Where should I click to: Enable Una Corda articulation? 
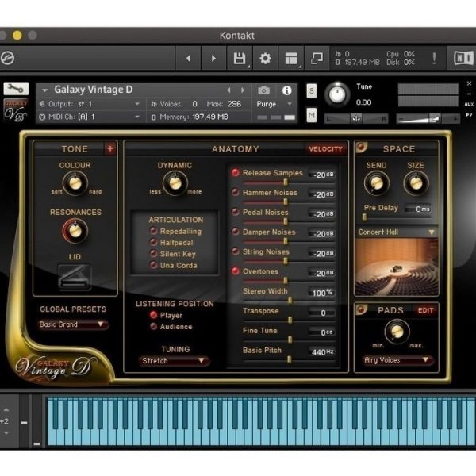pos(154,265)
